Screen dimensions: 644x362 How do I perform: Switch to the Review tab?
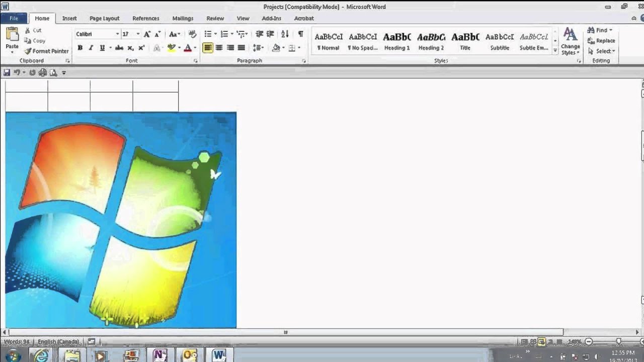[215, 18]
